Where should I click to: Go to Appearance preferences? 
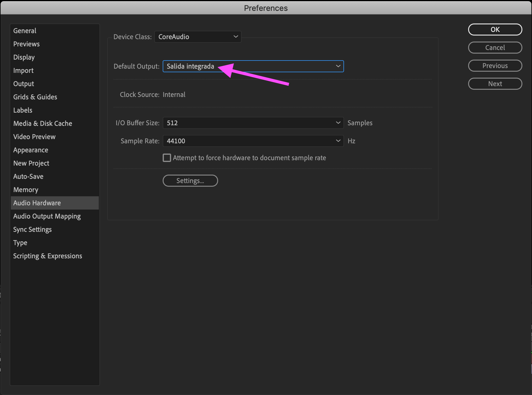(30, 150)
